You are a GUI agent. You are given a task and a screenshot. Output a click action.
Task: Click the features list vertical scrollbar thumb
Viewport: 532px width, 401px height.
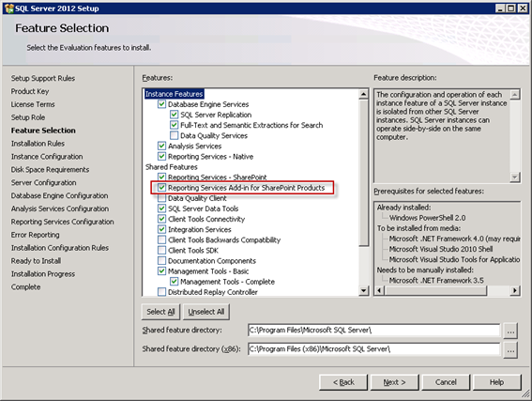[x=363, y=173]
